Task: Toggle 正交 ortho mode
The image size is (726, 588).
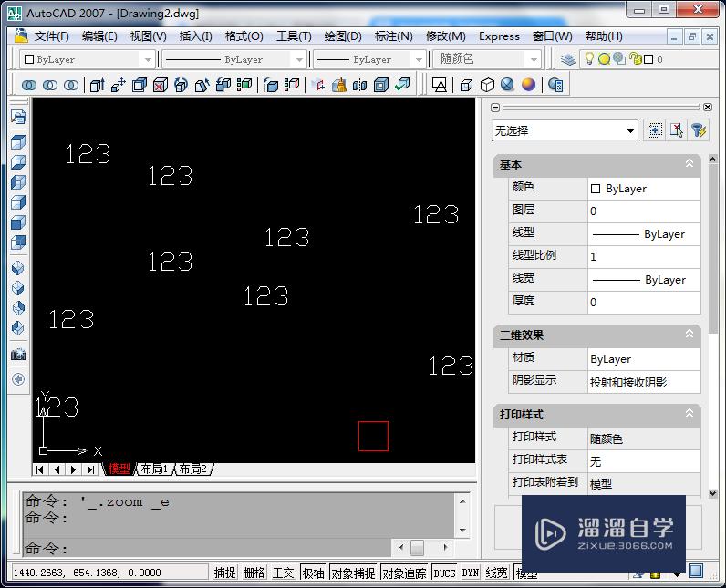Action: [x=284, y=573]
